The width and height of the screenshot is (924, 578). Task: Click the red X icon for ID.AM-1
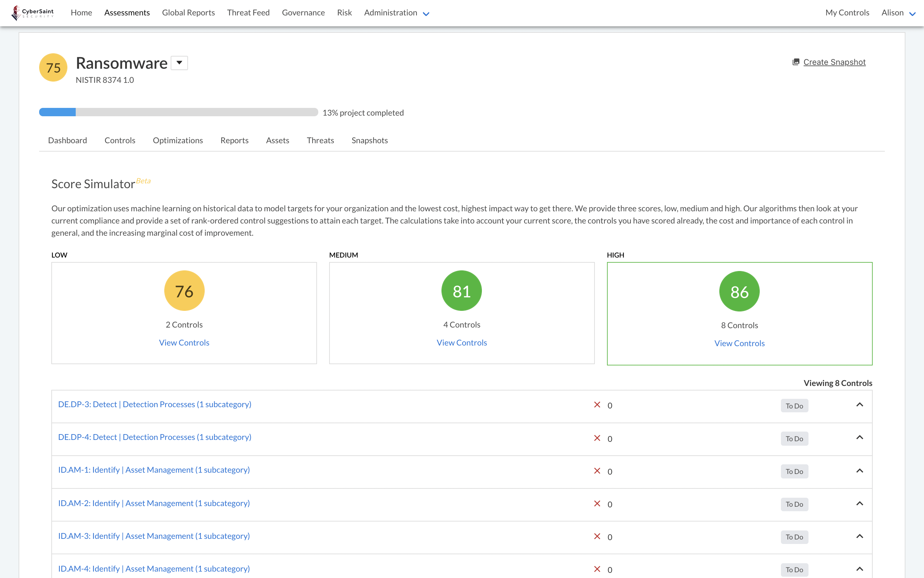click(x=597, y=471)
